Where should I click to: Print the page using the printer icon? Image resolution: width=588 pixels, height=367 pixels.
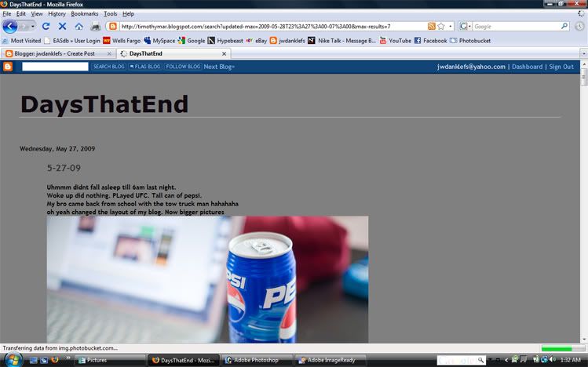point(96,26)
